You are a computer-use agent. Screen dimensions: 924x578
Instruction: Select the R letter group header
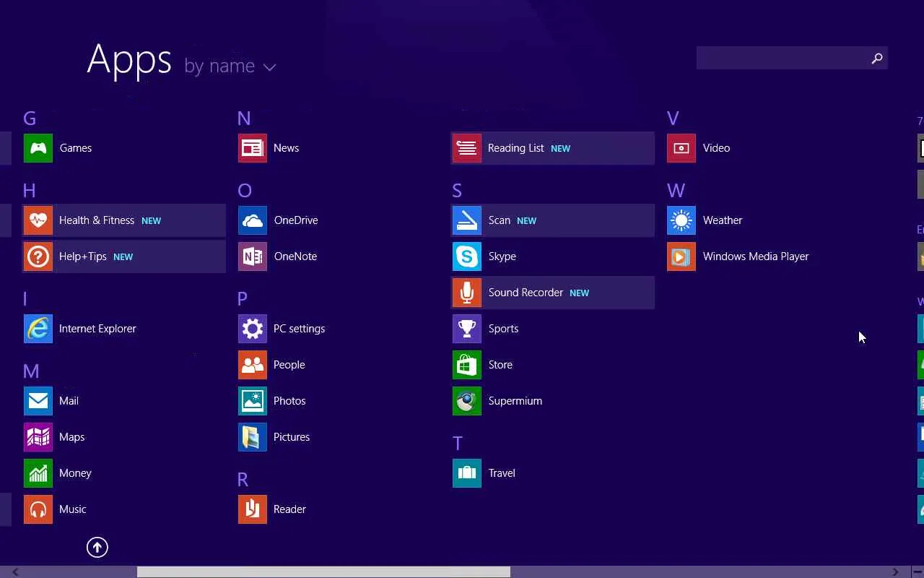pyautogui.click(x=243, y=480)
